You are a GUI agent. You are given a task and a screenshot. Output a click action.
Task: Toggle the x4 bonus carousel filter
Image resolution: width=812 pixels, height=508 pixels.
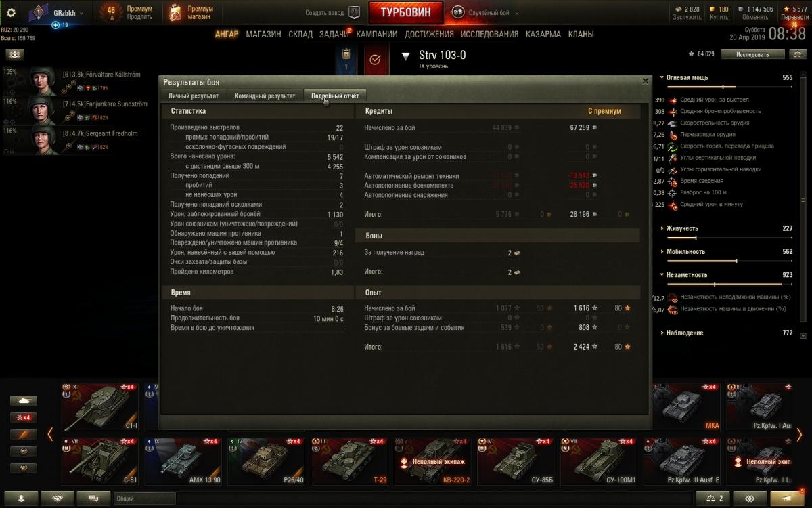pyautogui.click(x=23, y=417)
